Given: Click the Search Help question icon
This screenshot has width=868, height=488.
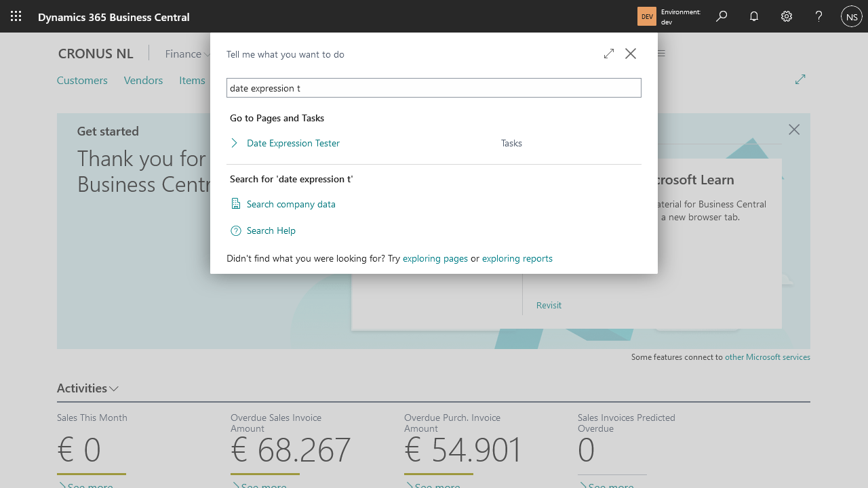Looking at the screenshot, I should pyautogui.click(x=236, y=230).
